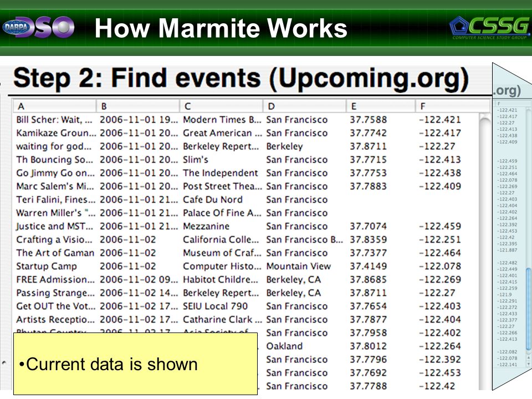
Task: Select column header F in main table
Action: [453, 106]
